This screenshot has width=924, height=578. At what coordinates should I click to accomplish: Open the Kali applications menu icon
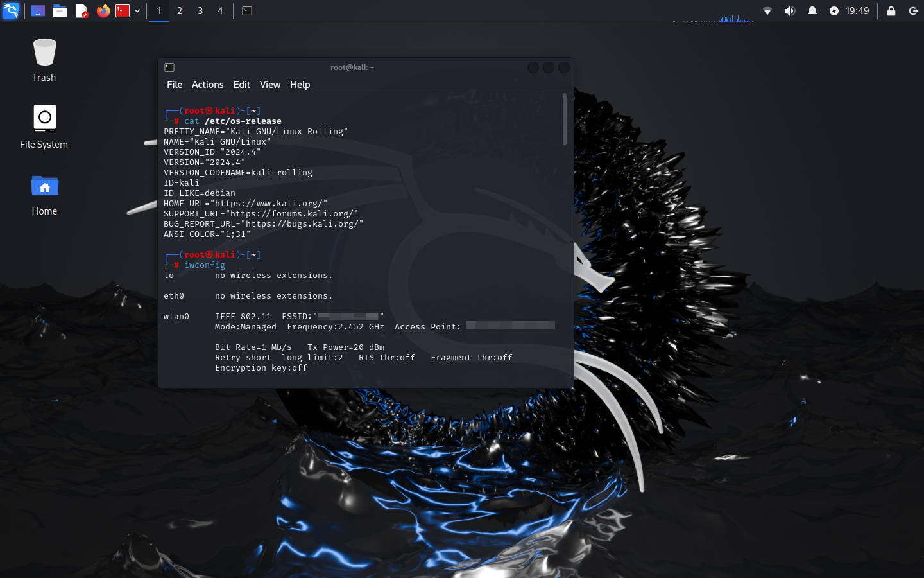pos(11,10)
